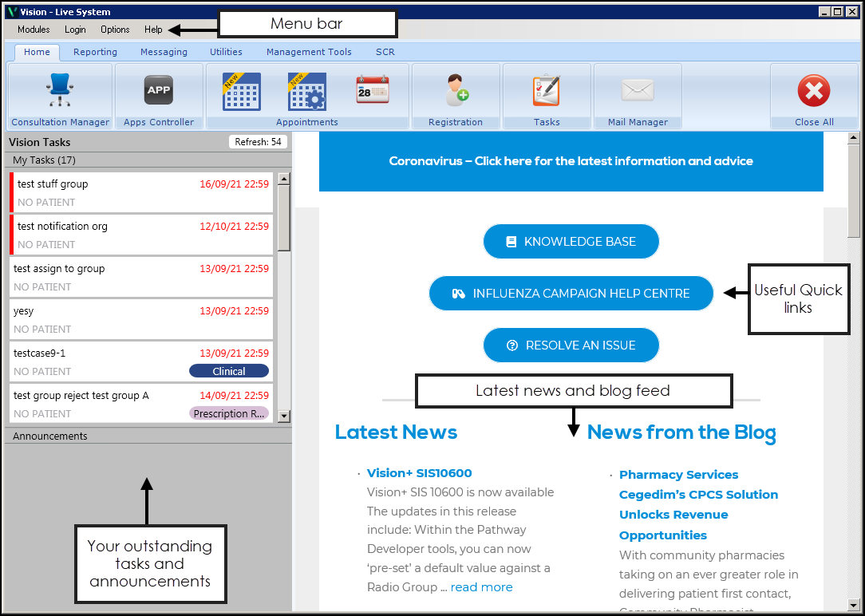Click the red Close All icon
Screen dimensions: 865x616
pyautogui.click(x=813, y=90)
